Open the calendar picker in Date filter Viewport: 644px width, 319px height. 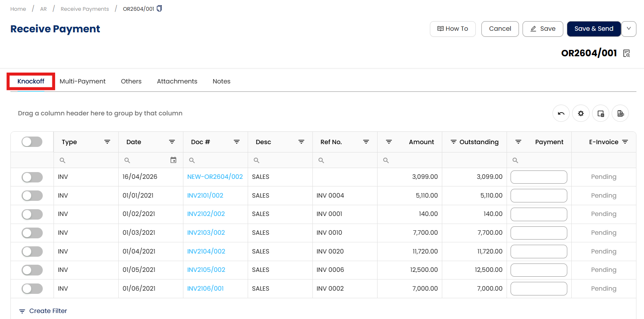[173, 160]
